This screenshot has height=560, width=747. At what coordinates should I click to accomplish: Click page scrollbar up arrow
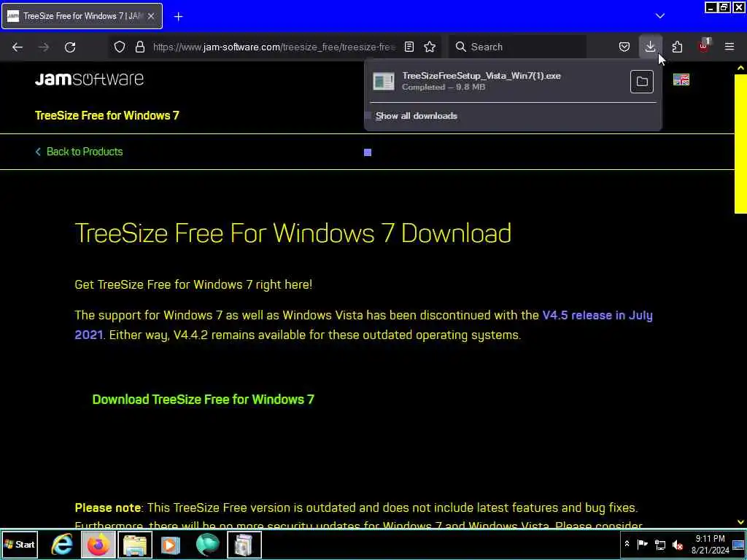[740, 68]
